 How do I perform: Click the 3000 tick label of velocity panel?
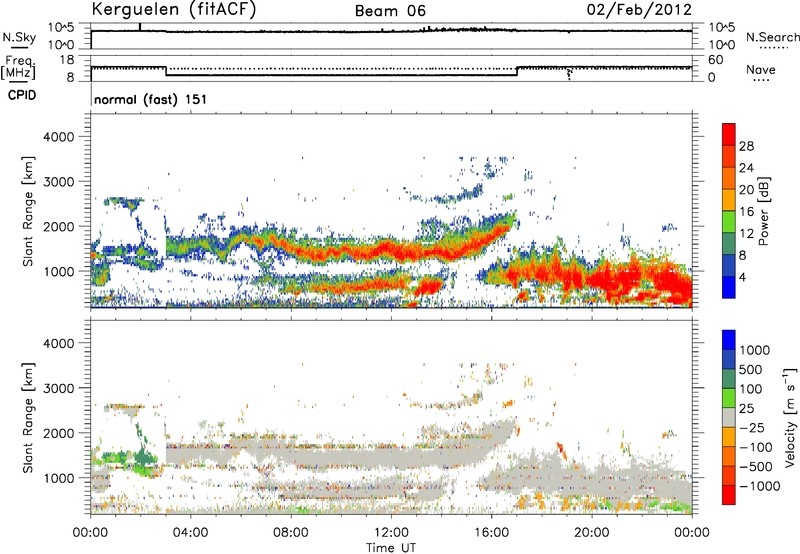pos(59,388)
